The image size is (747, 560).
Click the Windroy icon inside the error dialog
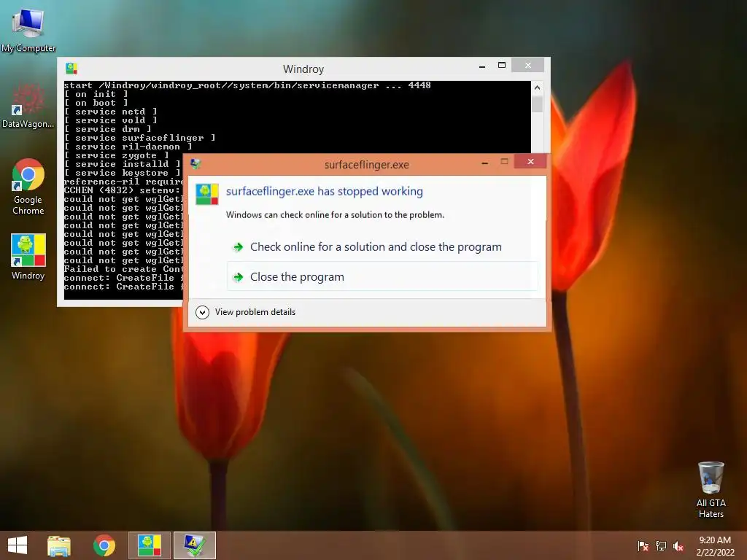pyautogui.click(x=206, y=194)
